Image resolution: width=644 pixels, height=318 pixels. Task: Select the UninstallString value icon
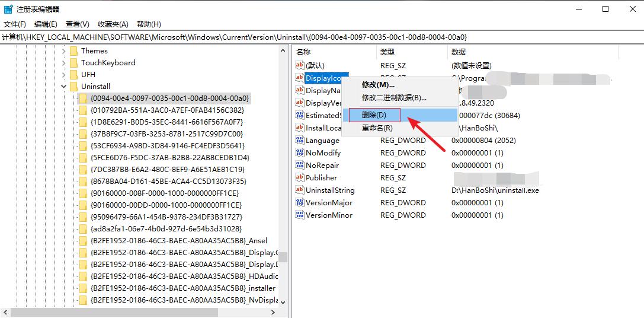click(x=300, y=190)
